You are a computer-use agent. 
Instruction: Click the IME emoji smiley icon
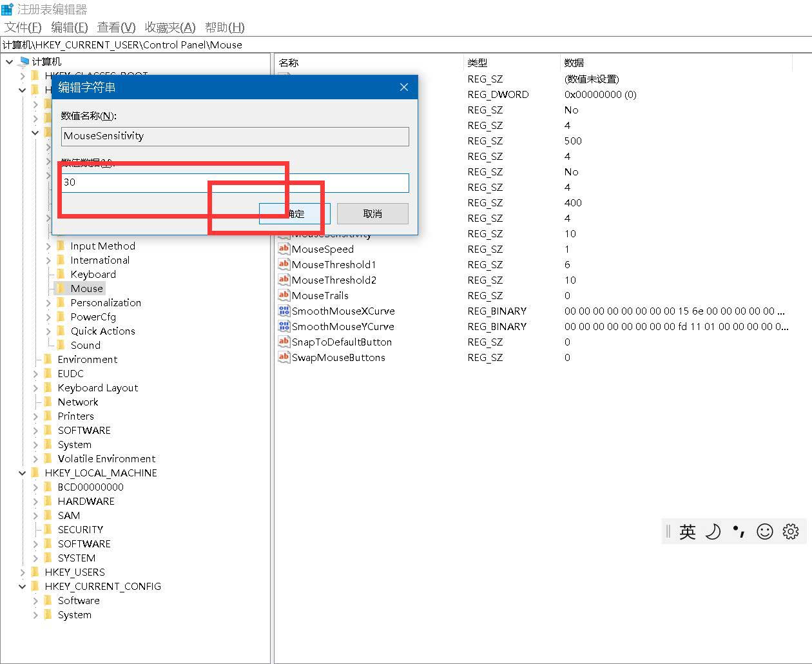[x=765, y=532]
